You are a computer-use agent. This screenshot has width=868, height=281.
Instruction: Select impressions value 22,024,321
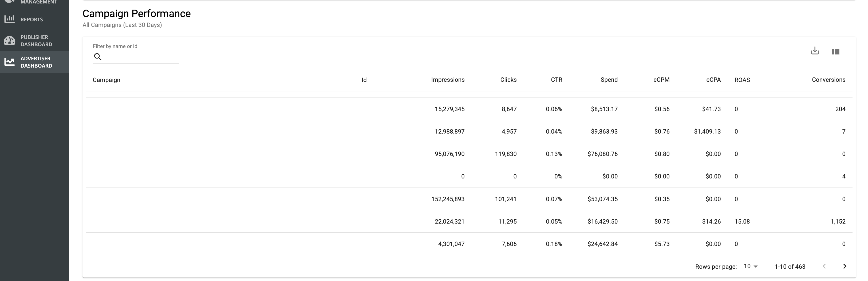click(449, 222)
